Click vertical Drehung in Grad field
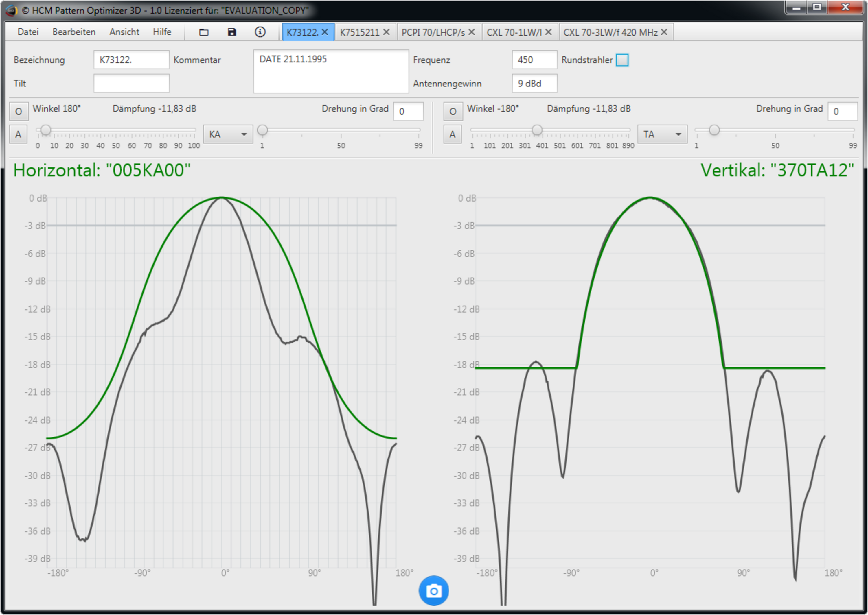Image resolution: width=868 pixels, height=615 pixels. (842, 111)
